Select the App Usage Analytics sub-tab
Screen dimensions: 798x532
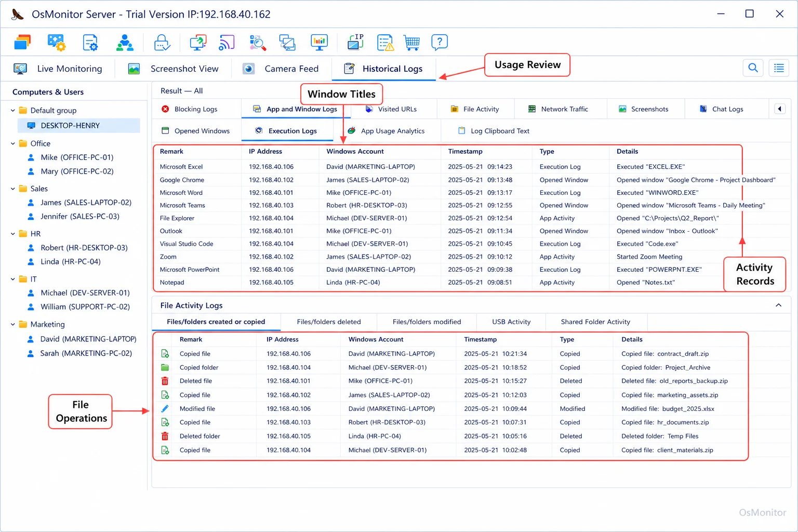[x=386, y=131]
